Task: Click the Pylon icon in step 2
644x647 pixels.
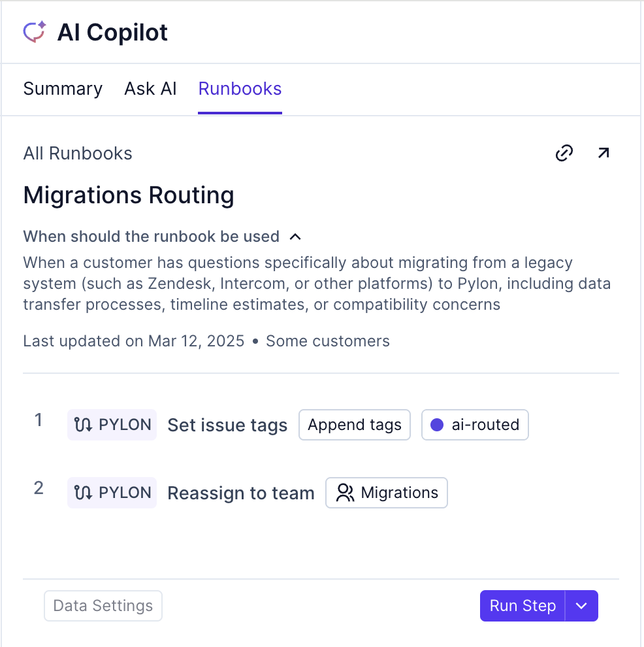Action: [84, 493]
